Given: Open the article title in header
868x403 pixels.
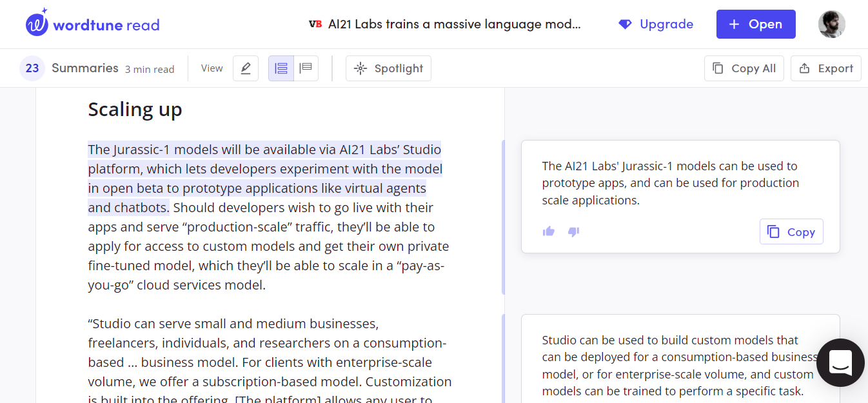Looking at the screenshot, I should click(455, 25).
